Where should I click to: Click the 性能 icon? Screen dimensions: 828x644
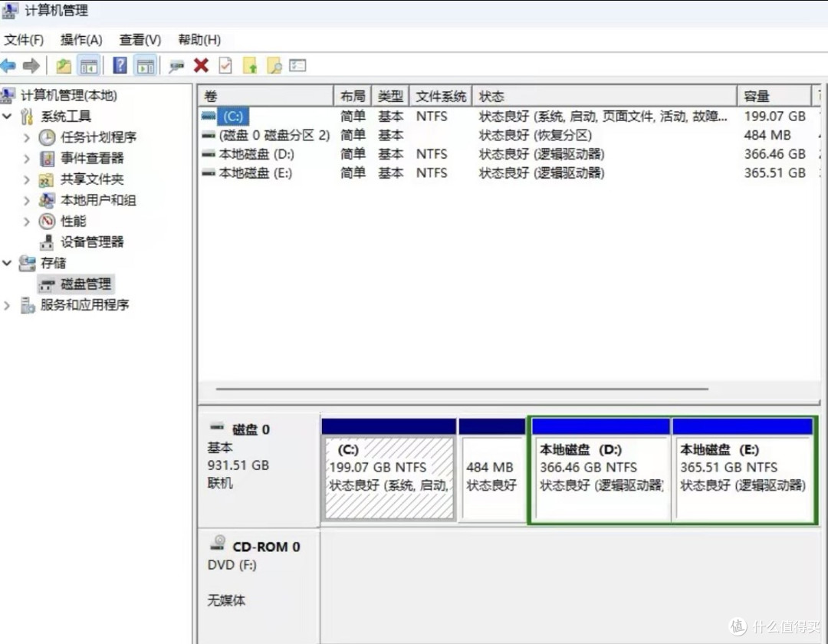point(47,221)
